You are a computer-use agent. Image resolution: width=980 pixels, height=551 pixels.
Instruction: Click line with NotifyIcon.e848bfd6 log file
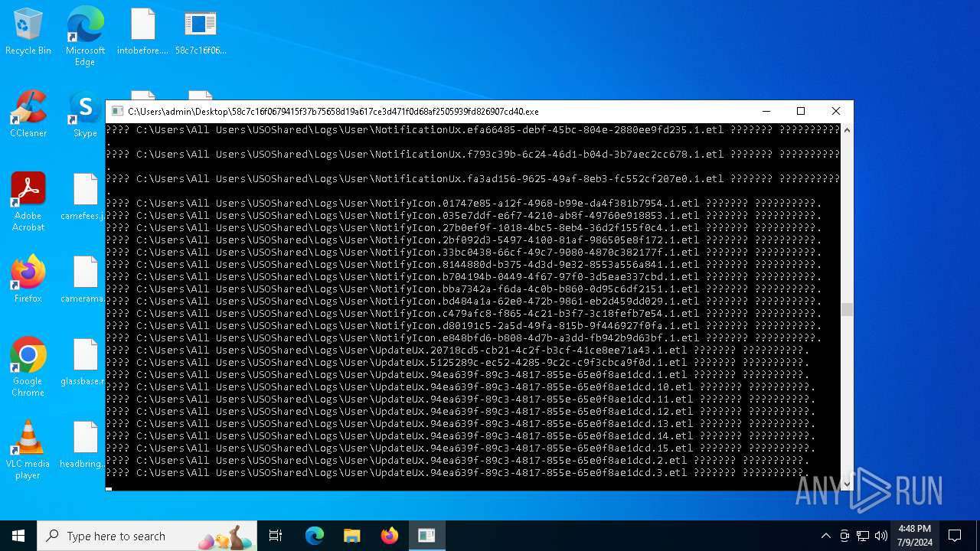click(x=463, y=338)
